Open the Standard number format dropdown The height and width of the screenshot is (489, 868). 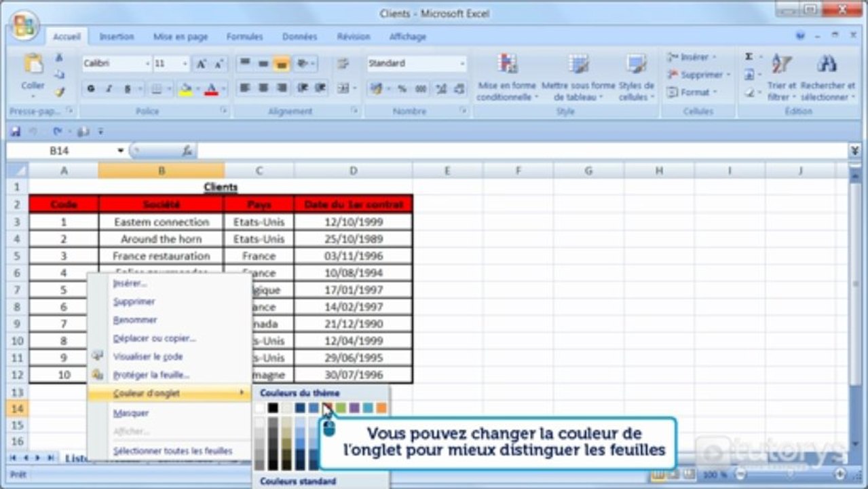click(462, 64)
